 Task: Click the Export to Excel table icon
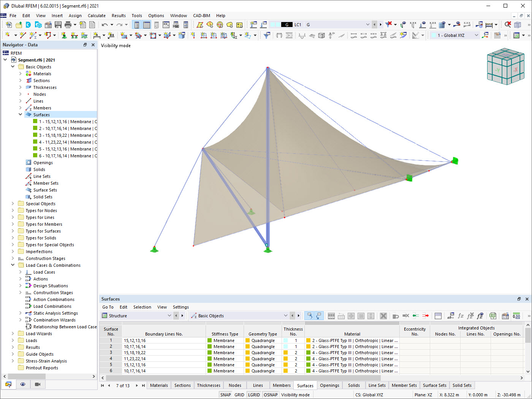coord(493,316)
